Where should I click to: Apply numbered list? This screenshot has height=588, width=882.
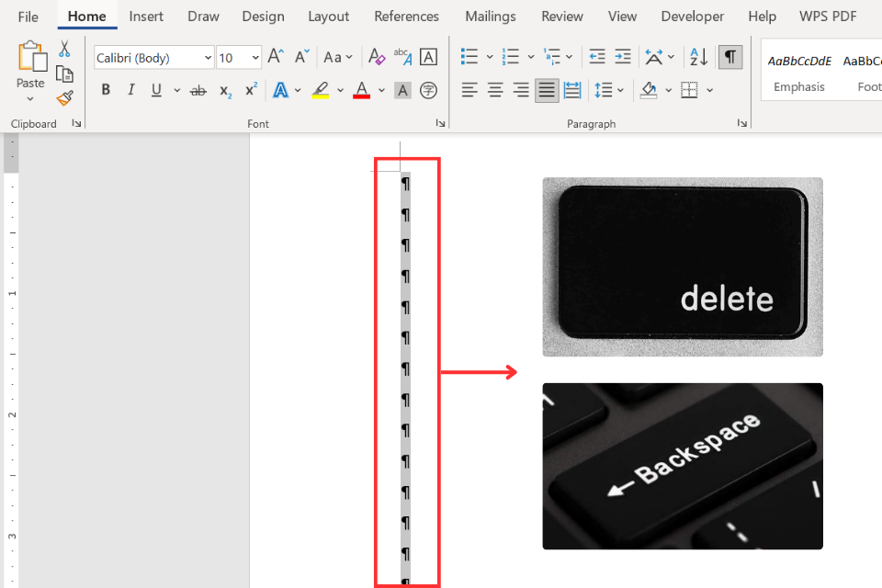coord(510,56)
